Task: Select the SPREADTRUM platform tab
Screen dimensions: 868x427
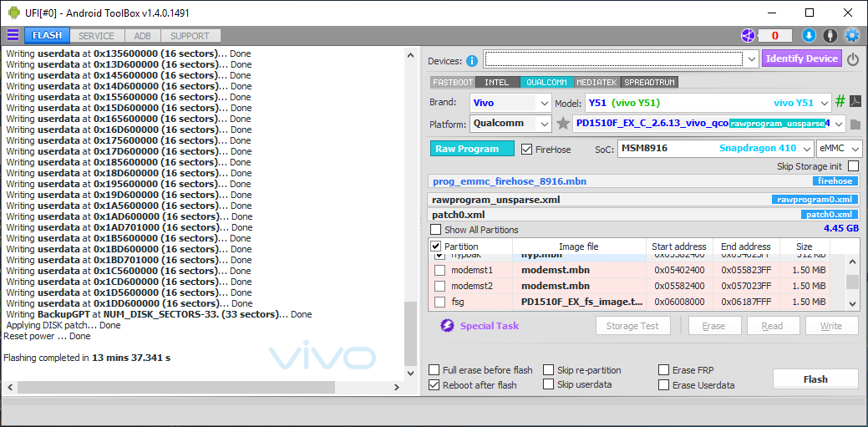Action: point(649,82)
